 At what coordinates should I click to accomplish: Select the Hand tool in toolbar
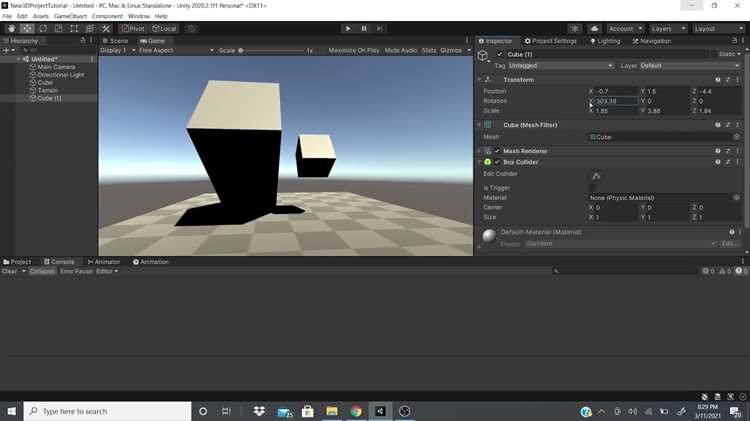[x=11, y=29]
